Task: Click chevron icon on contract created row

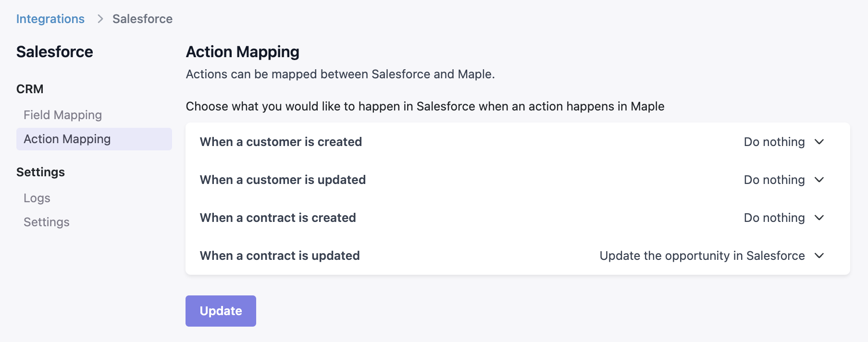Action: coord(819,218)
